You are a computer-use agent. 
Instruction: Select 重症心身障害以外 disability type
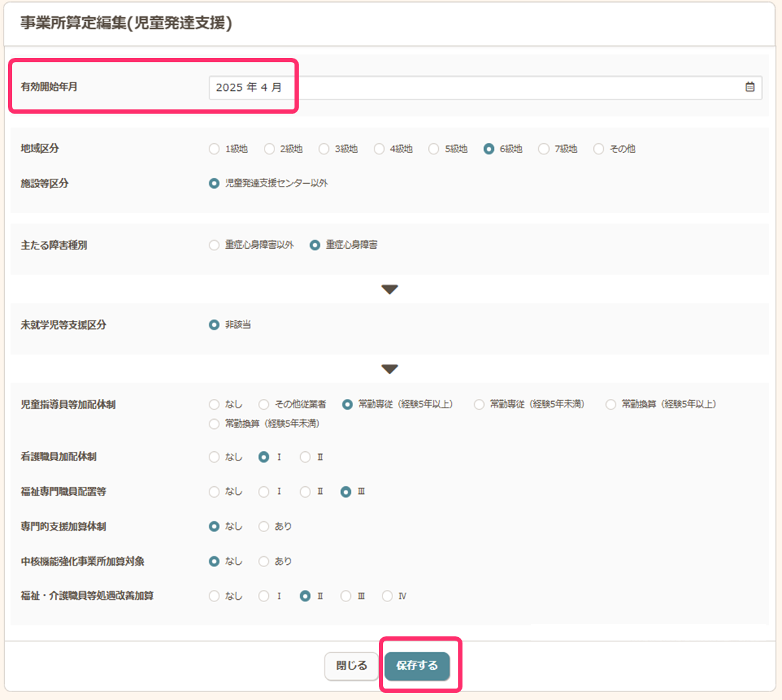(214, 245)
